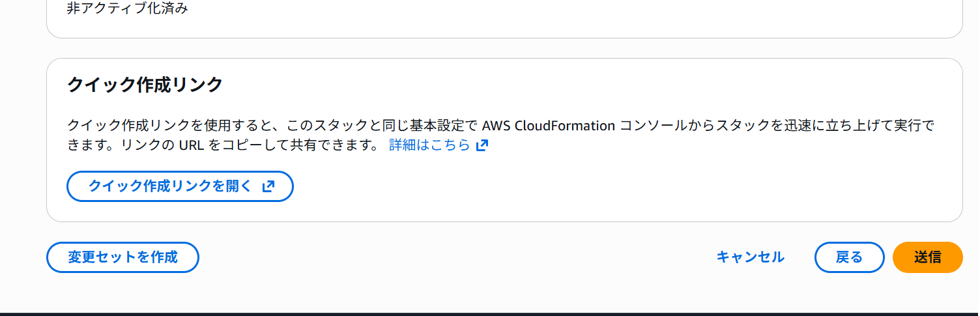Click the external-link icon in クイック作成リンクを開く button
980x316 pixels.
tap(268, 186)
